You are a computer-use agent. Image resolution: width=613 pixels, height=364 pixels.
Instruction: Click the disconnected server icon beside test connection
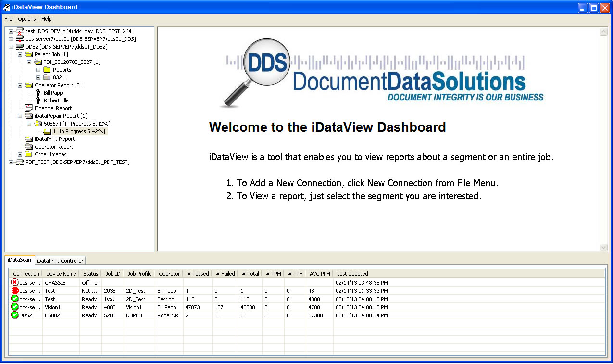coord(20,31)
